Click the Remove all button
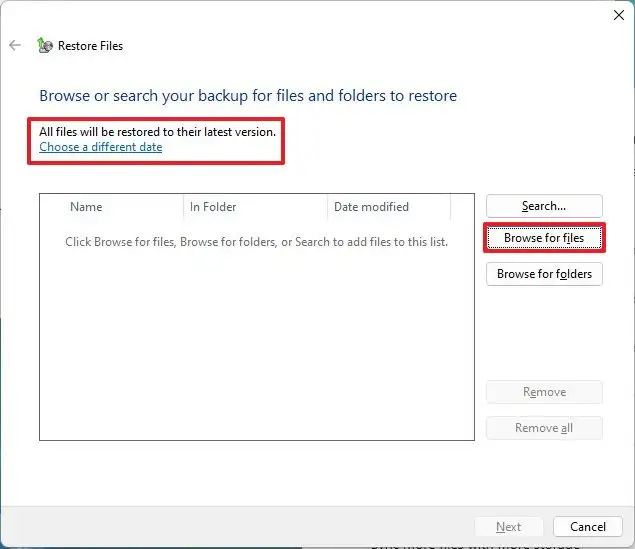Image resolution: width=635 pixels, height=549 pixels. point(544,428)
